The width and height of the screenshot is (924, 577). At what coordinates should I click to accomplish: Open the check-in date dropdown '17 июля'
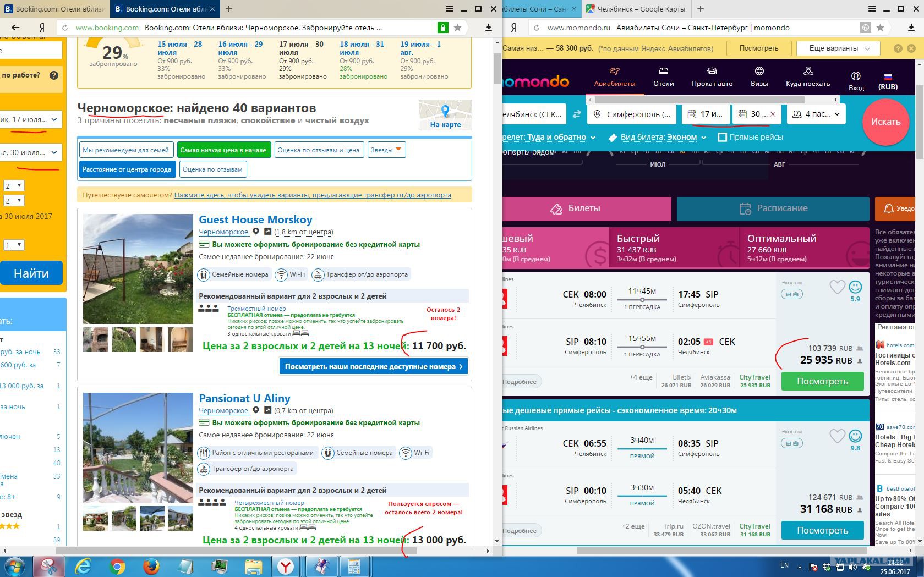pyautogui.click(x=30, y=119)
